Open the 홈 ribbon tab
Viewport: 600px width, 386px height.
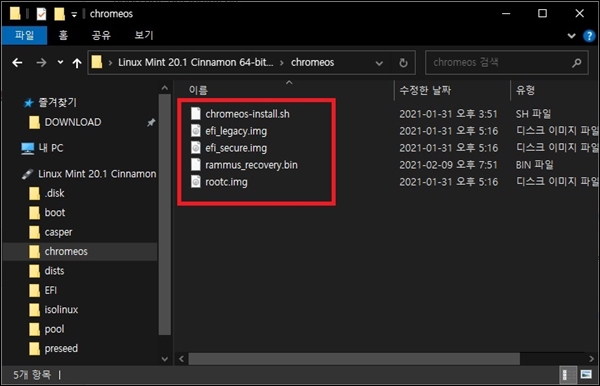click(x=63, y=35)
